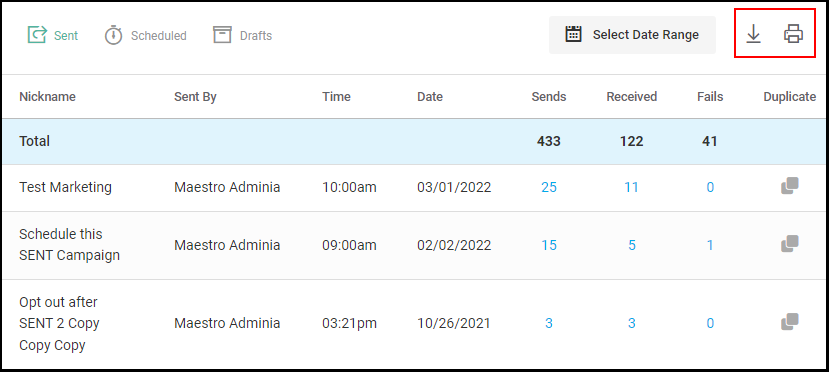Open the 25 sends link for Test Marketing
Viewport: 829px width, 372px height.
pos(549,187)
